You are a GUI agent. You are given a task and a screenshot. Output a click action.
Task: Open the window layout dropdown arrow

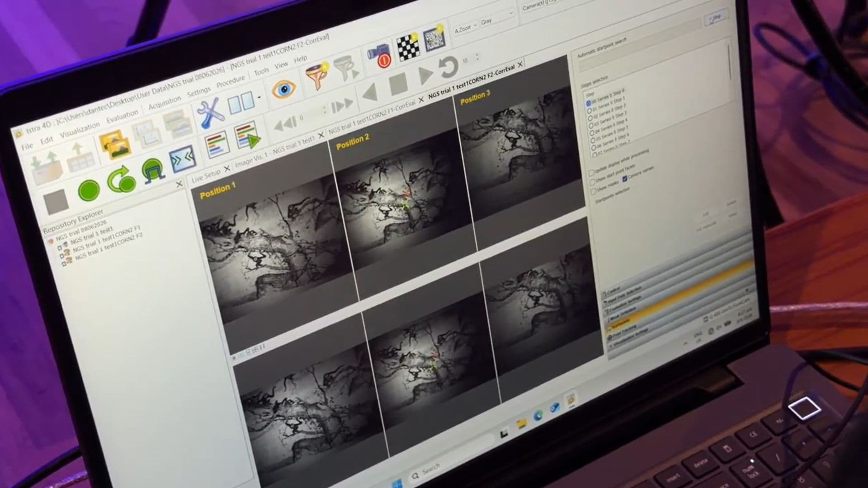pos(259,97)
